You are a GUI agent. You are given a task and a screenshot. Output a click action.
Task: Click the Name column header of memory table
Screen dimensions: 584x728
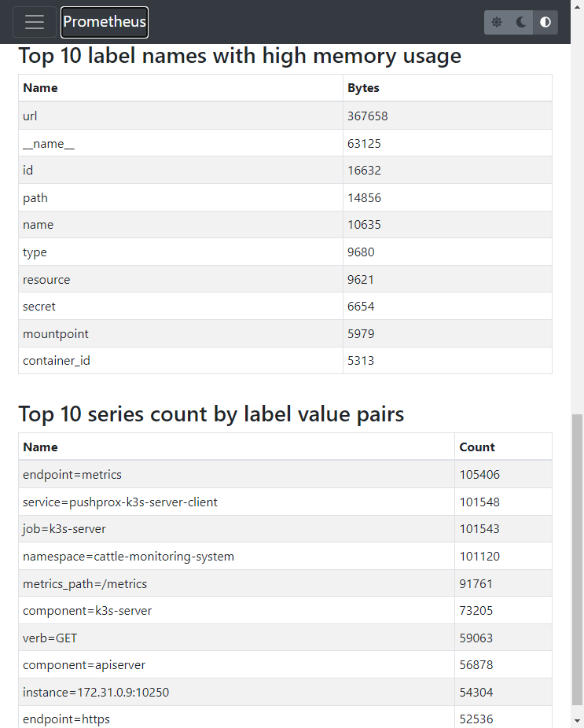pos(40,87)
